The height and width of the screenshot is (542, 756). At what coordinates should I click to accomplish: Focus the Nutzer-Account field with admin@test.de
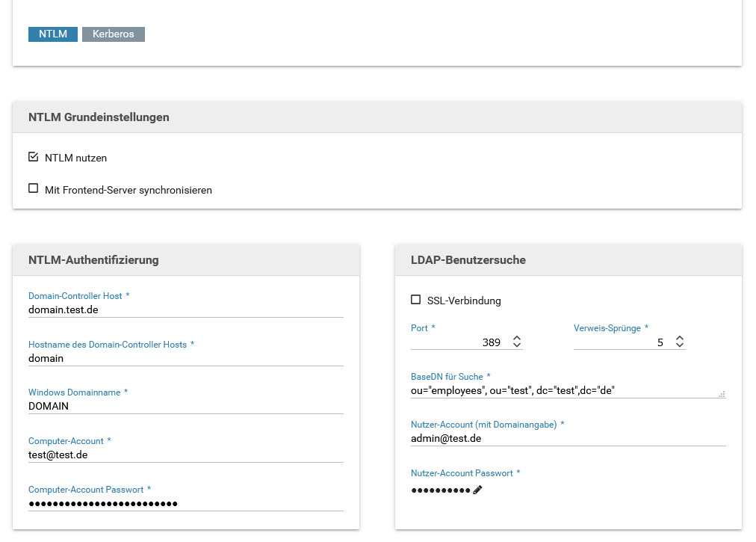[x=568, y=439]
